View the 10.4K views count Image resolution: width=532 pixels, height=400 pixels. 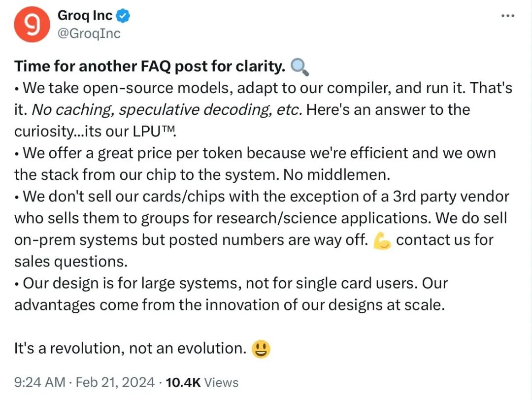pyautogui.click(x=202, y=382)
